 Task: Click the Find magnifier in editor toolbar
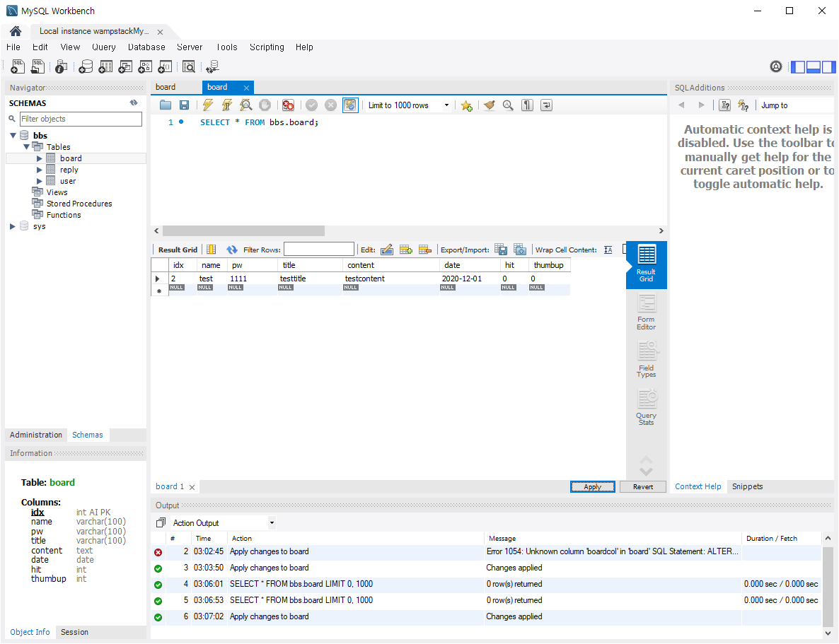[x=508, y=105]
